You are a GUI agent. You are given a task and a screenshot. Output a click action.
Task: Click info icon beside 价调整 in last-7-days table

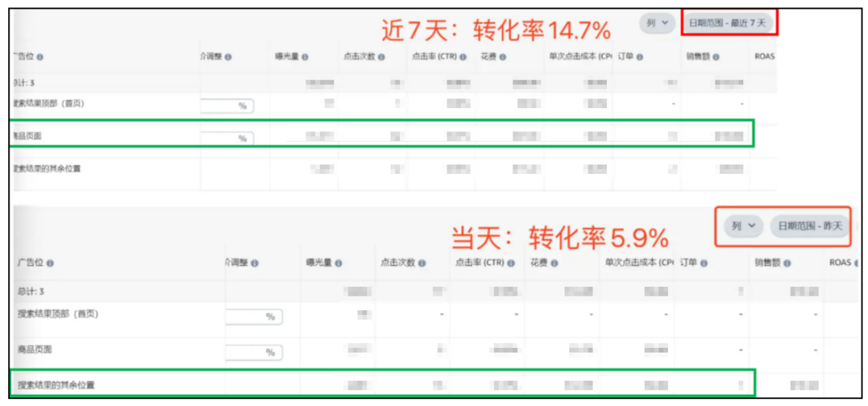(x=228, y=58)
